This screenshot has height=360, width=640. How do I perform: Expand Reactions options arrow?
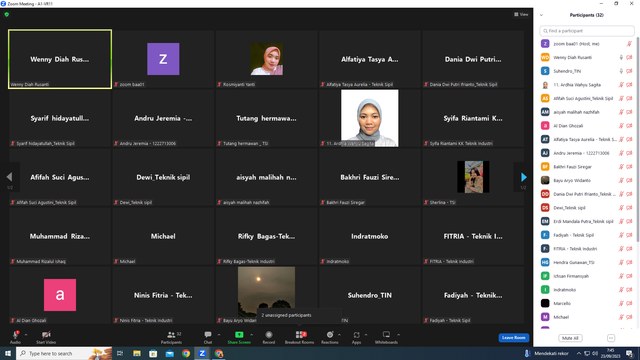point(339,335)
